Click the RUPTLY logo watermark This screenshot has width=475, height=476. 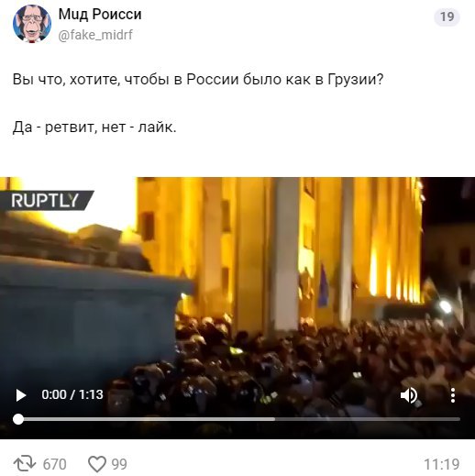click(x=47, y=201)
